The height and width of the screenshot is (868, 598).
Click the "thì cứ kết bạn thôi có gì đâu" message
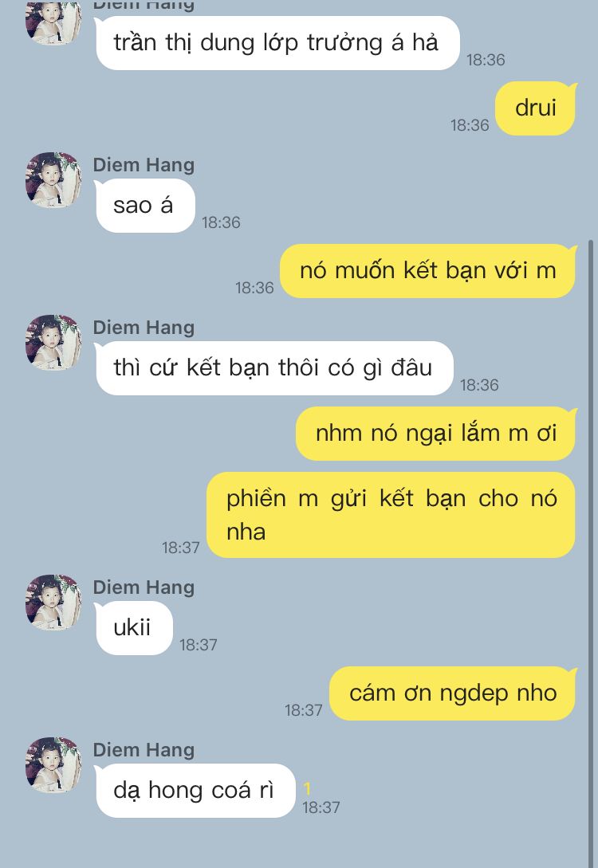274,368
